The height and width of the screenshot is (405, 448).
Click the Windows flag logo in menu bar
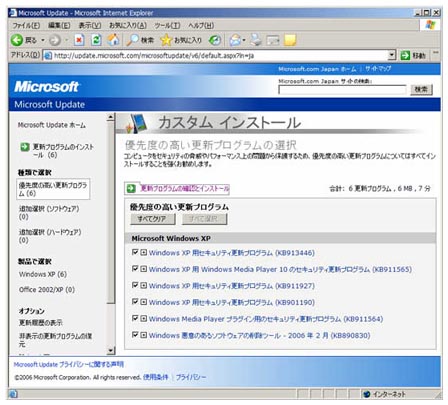tap(430, 25)
